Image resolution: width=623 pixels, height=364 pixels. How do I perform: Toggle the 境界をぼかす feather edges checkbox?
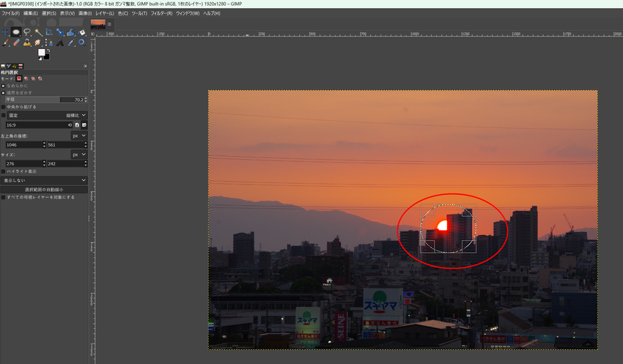click(x=3, y=92)
